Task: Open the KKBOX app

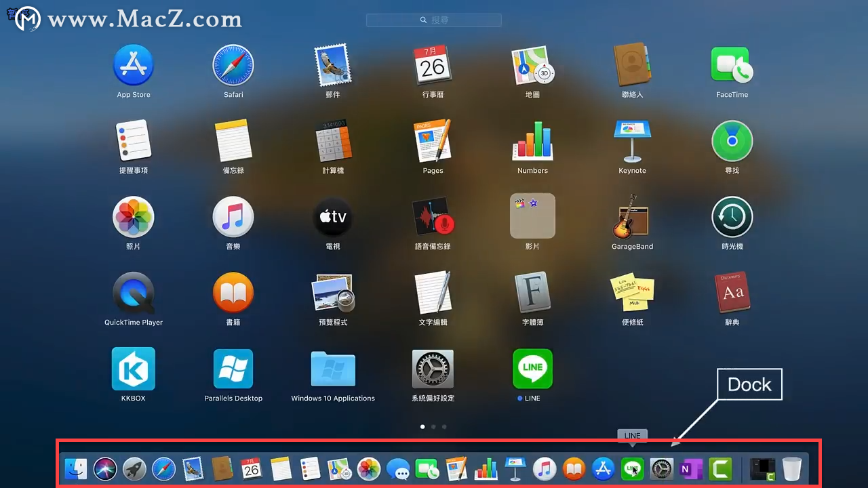Action: pyautogui.click(x=134, y=369)
